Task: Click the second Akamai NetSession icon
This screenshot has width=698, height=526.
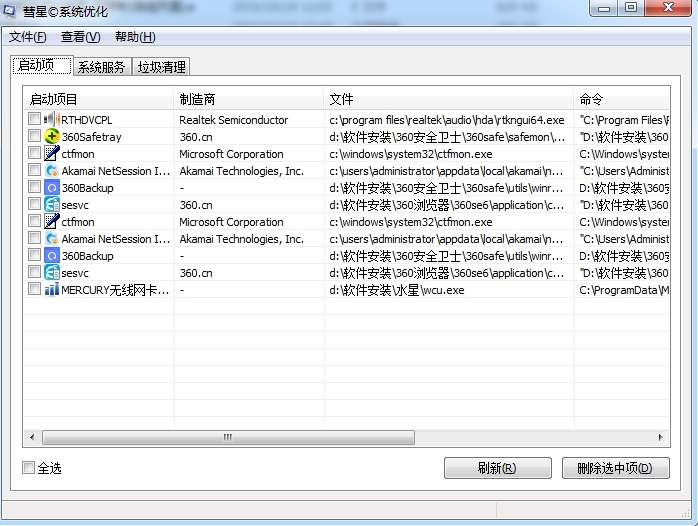Action: click(52, 239)
